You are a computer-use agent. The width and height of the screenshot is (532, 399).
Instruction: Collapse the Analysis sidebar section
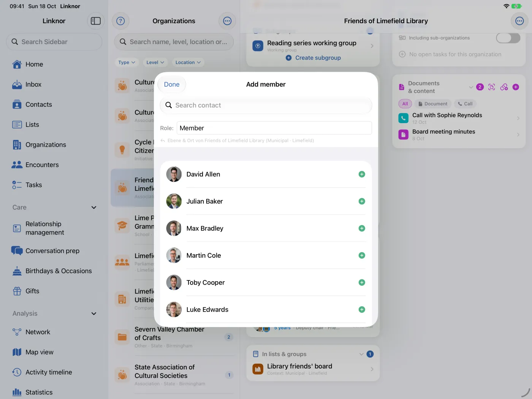click(x=94, y=313)
